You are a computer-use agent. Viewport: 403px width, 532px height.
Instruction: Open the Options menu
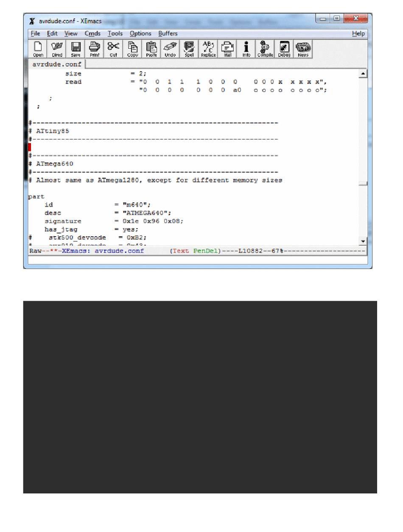click(140, 34)
